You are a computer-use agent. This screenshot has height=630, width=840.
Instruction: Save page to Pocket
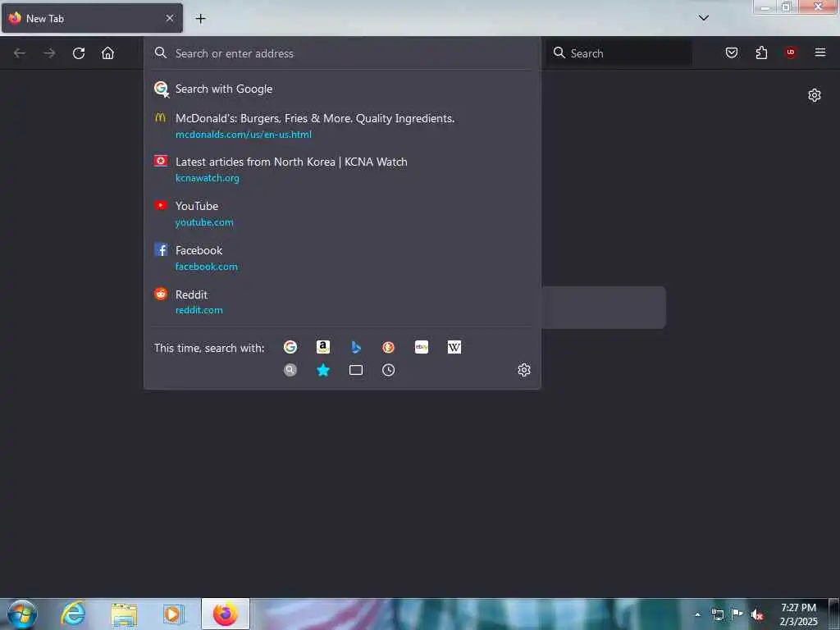coord(731,52)
